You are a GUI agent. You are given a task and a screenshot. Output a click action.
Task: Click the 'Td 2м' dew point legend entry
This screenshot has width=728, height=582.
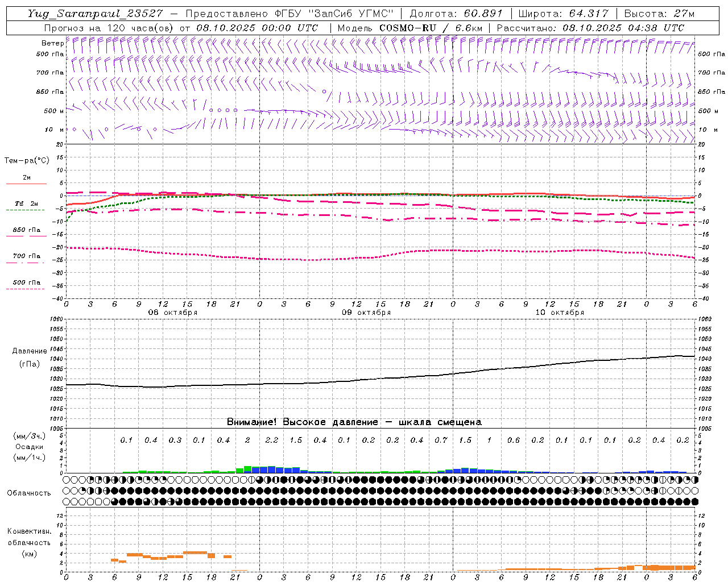pyautogui.click(x=27, y=203)
